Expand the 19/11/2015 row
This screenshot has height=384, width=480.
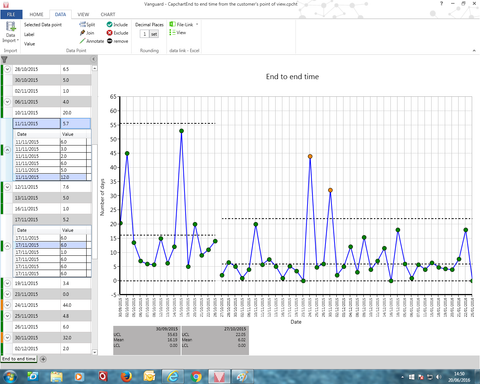[x=8, y=283]
